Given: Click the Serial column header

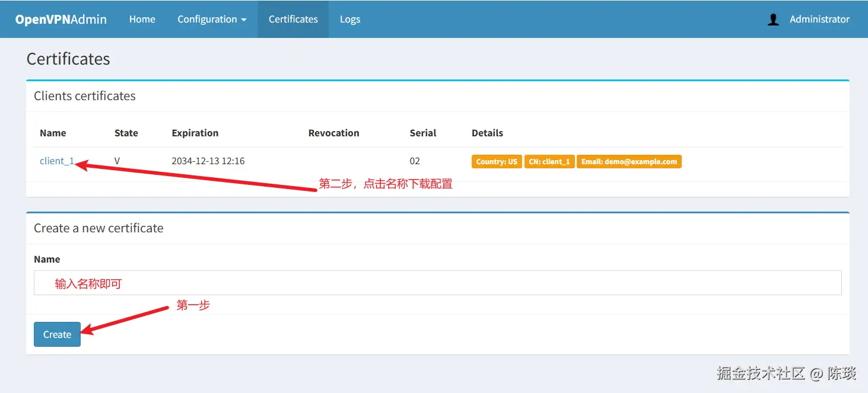Looking at the screenshot, I should click(x=423, y=133).
